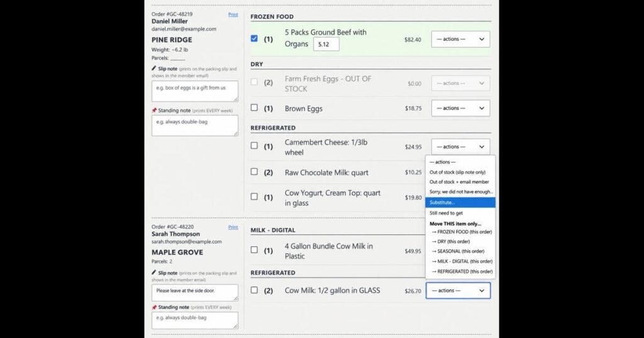Click email sarah.thompson@example.com
The image size is (644, 338).
pyautogui.click(x=186, y=242)
